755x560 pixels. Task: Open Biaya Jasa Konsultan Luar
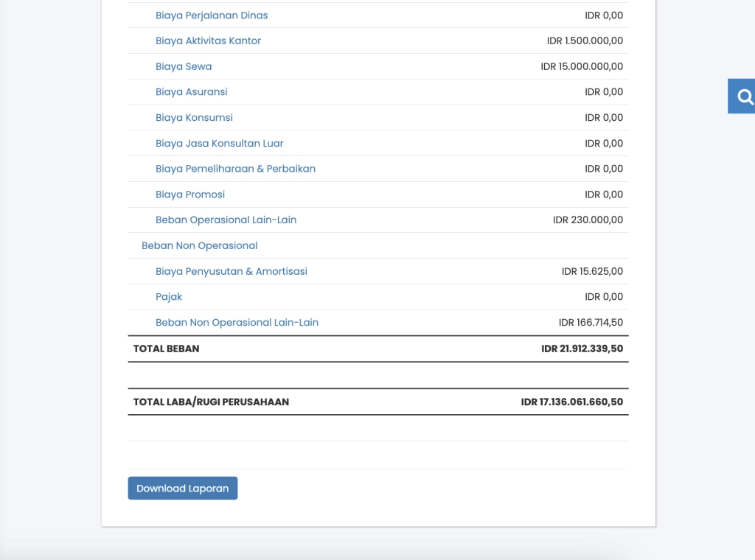pyautogui.click(x=219, y=144)
